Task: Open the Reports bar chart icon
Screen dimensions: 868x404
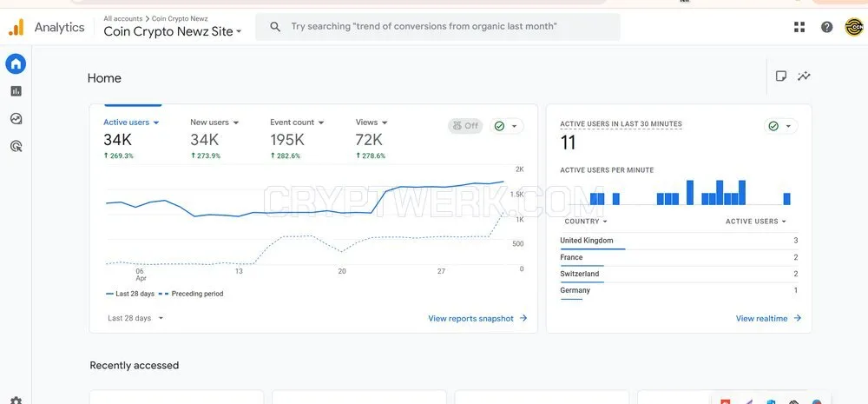Action: point(16,91)
